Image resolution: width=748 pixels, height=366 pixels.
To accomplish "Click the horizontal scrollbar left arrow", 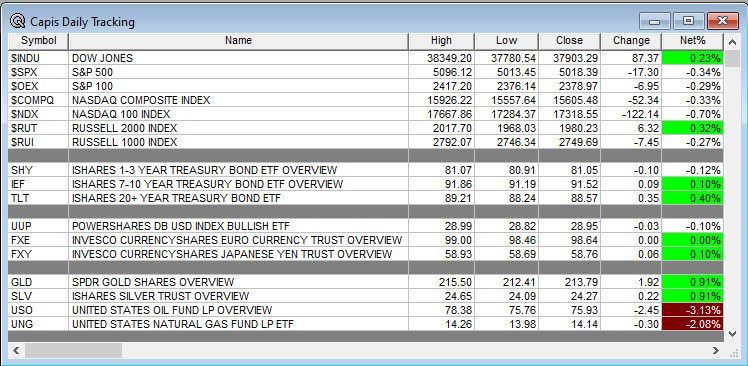I will (16, 351).
